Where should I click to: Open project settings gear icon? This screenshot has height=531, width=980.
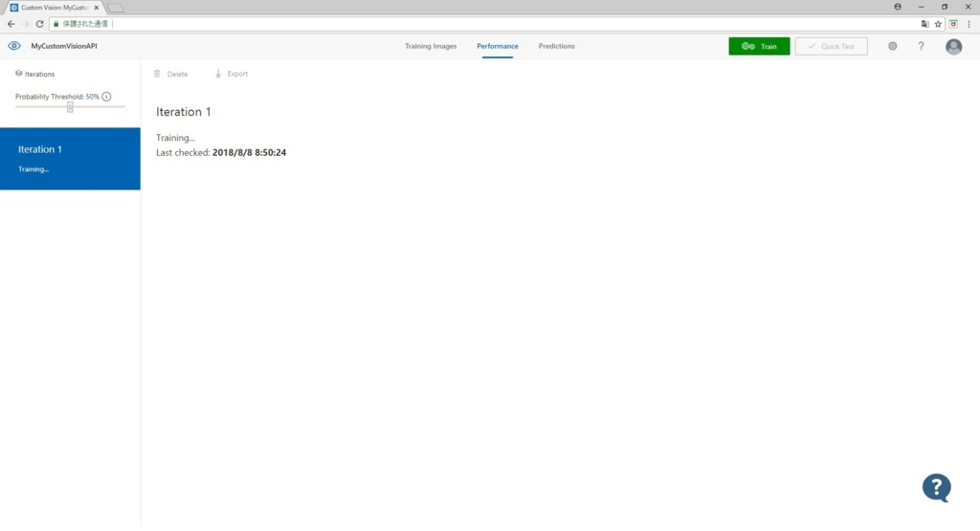pyautogui.click(x=893, y=46)
